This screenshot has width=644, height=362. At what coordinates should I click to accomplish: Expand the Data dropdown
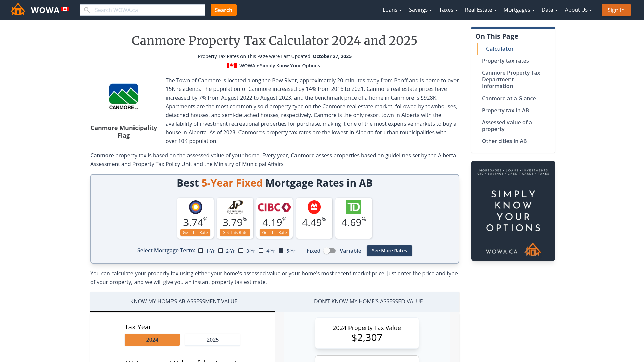coord(549,10)
